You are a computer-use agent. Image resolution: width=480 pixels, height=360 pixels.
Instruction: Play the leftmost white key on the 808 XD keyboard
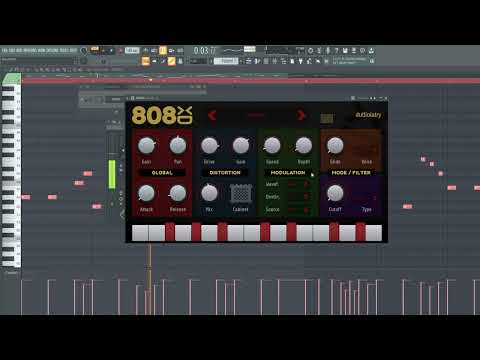[x=140, y=233]
